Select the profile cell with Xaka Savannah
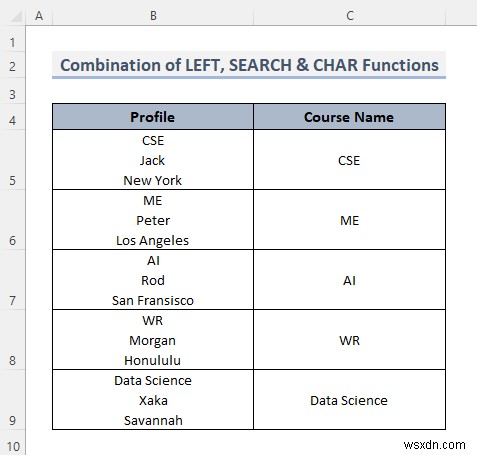 coord(153,400)
